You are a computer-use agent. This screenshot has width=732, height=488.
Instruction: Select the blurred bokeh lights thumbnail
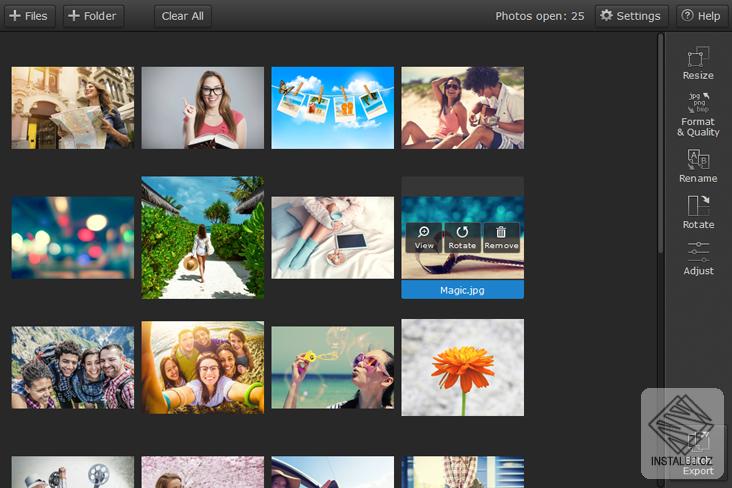click(x=72, y=238)
